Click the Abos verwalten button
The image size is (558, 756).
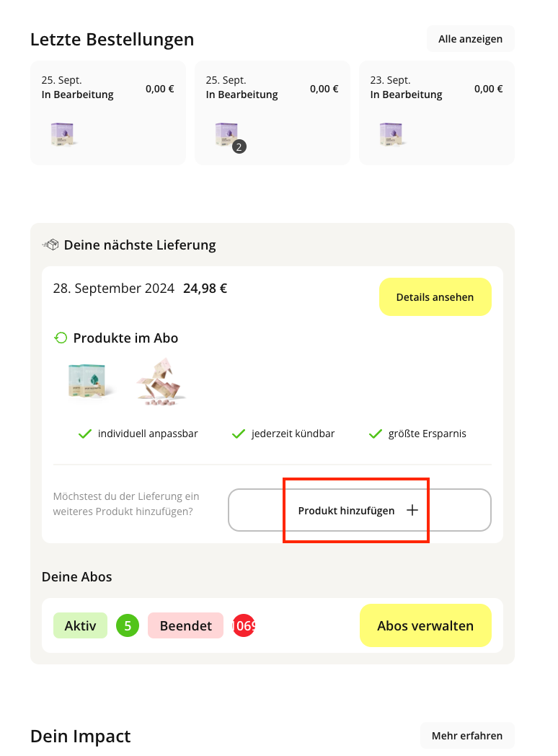425,625
